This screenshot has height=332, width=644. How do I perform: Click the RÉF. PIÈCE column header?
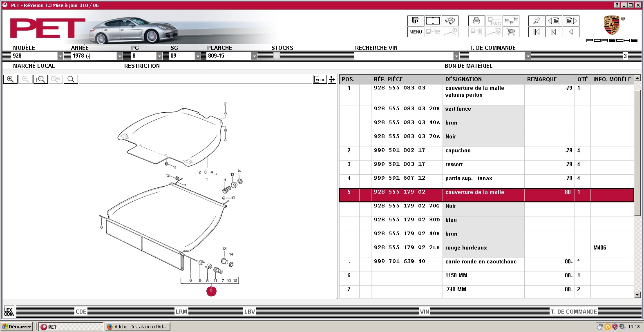388,79
